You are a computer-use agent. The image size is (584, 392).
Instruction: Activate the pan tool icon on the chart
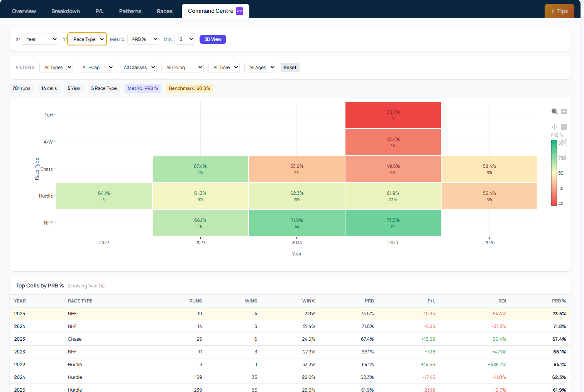(555, 127)
